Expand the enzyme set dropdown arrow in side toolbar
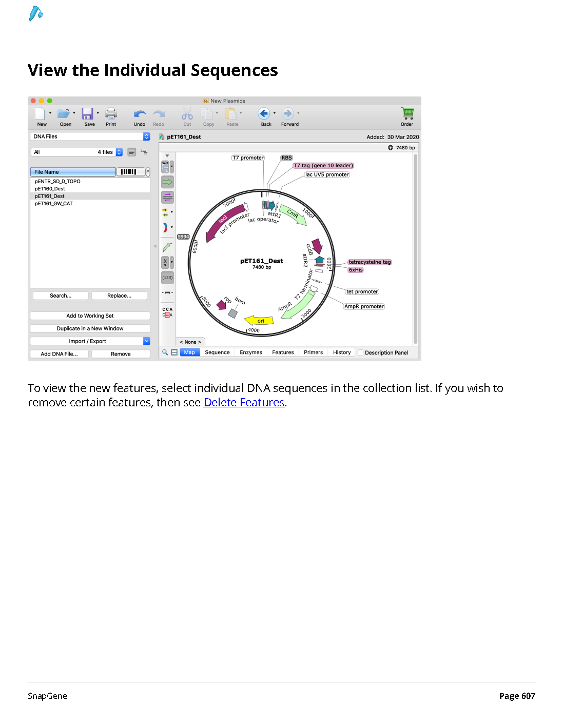 172,167
